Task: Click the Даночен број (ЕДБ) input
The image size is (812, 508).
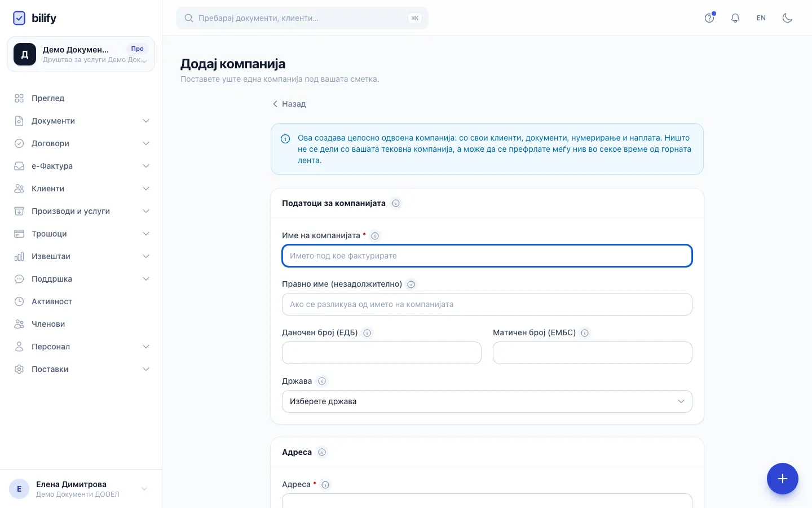Action: 382,353
